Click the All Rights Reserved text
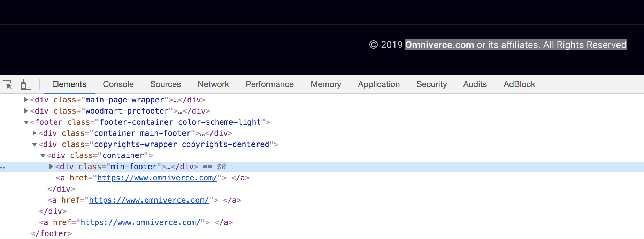 pos(585,45)
